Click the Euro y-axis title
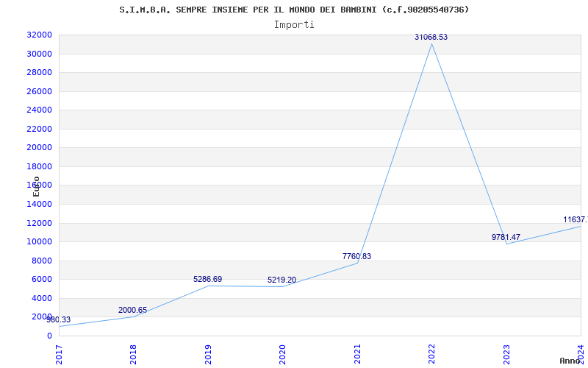588x368 pixels. pos(36,186)
